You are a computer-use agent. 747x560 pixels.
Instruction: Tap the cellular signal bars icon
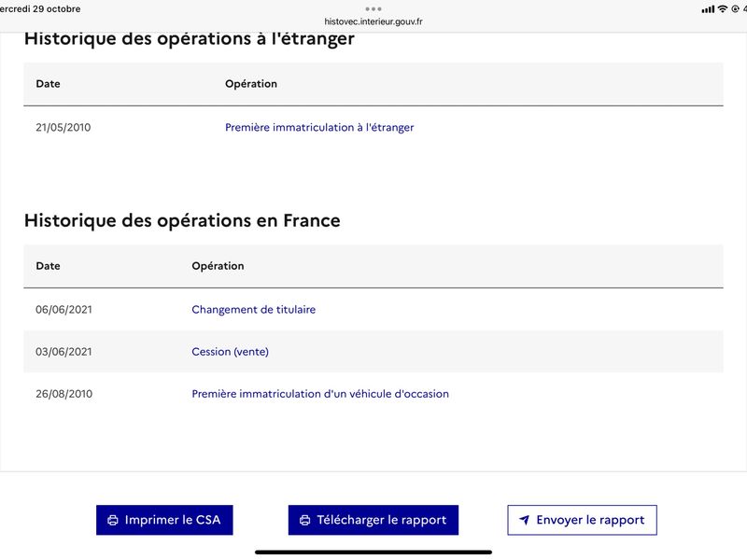[x=708, y=9]
